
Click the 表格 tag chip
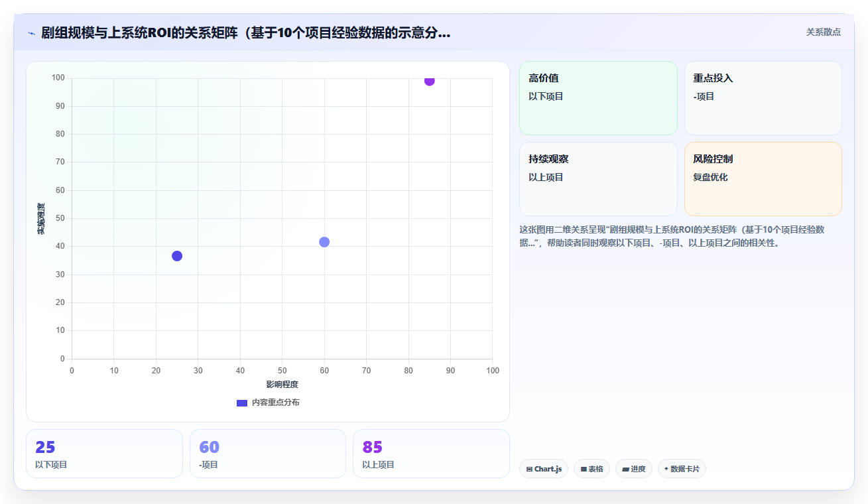[591, 469]
